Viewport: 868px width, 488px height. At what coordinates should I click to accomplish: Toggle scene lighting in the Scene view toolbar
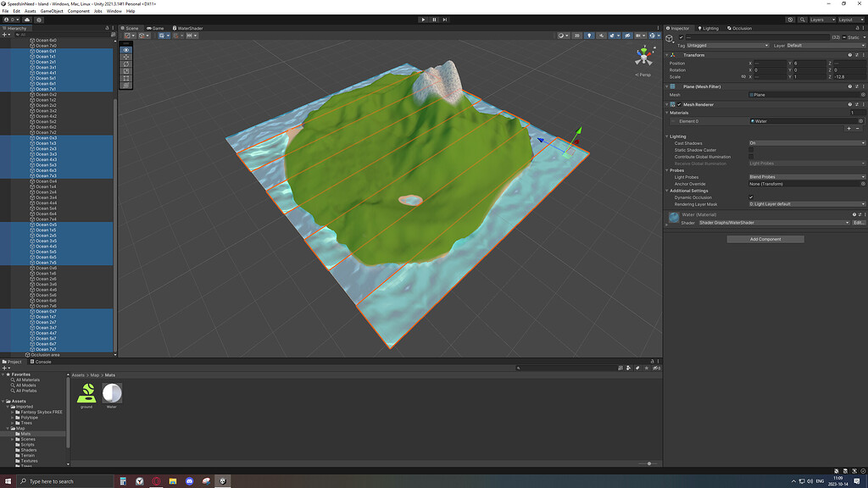tap(589, 37)
